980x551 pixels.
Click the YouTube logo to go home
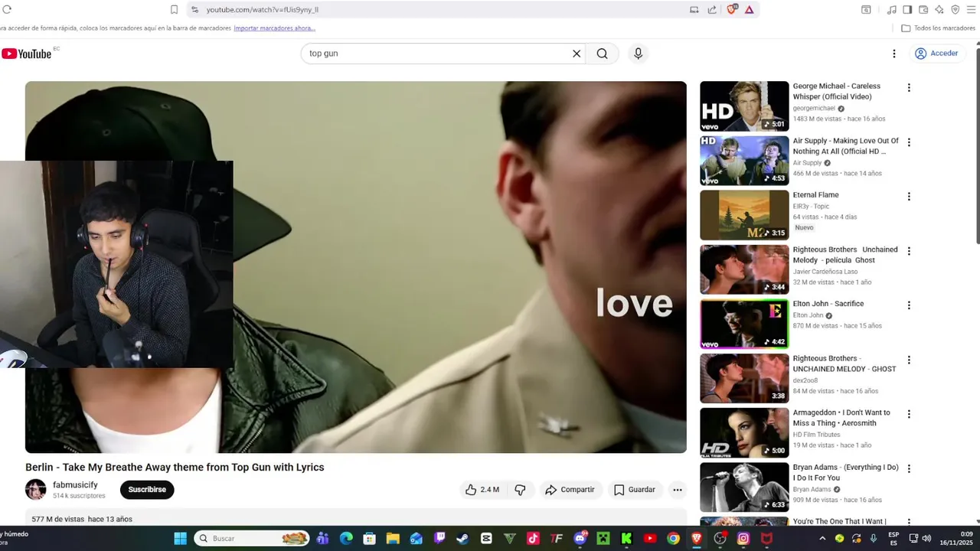(x=27, y=54)
